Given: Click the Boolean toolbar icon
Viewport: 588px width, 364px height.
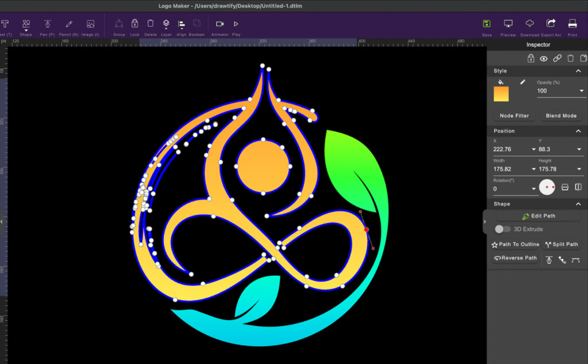Looking at the screenshot, I should click(x=197, y=23).
